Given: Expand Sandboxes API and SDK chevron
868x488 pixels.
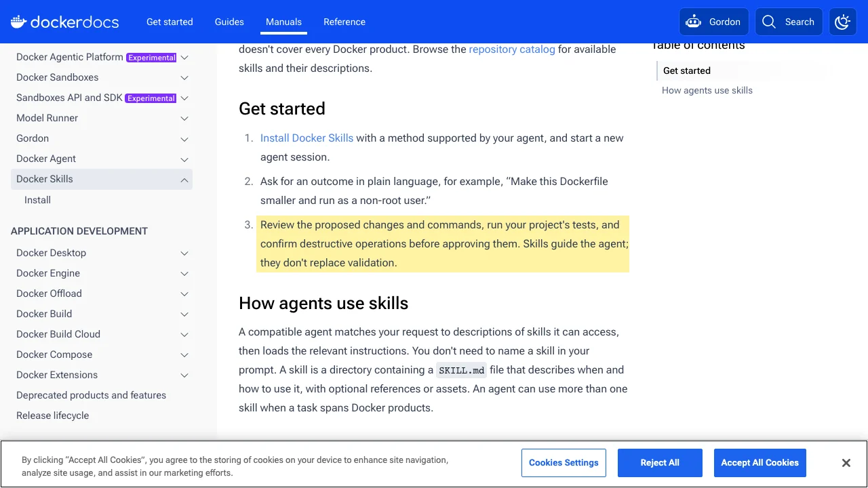Looking at the screenshot, I should pyautogui.click(x=184, y=98).
